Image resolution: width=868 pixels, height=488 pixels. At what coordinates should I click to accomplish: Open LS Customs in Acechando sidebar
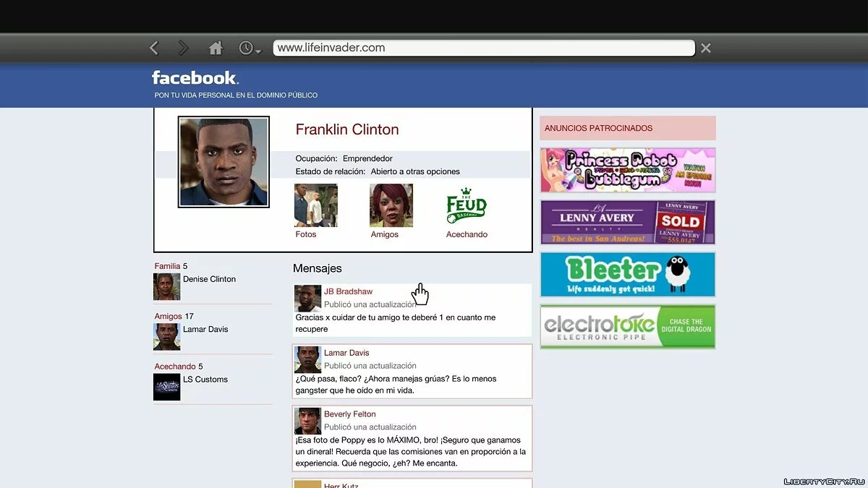(x=205, y=380)
